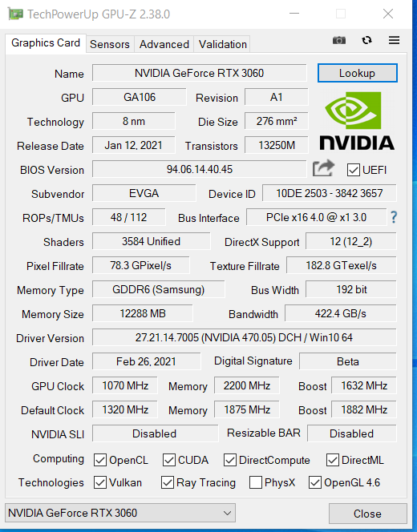Click the refresh arrows icon
Screen dimensions: 417x532
366,41
